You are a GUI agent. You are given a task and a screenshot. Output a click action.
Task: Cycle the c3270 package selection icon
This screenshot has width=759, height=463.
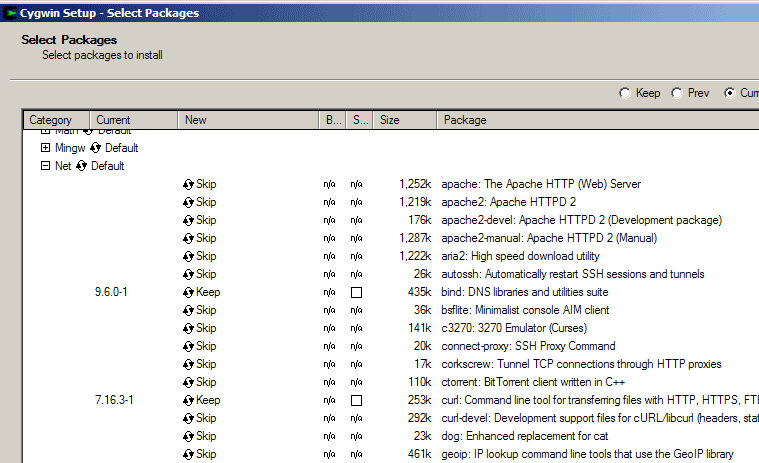click(188, 329)
